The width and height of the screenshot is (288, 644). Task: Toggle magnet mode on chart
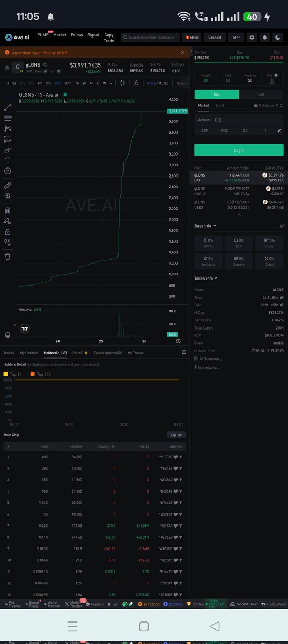(8, 210)
